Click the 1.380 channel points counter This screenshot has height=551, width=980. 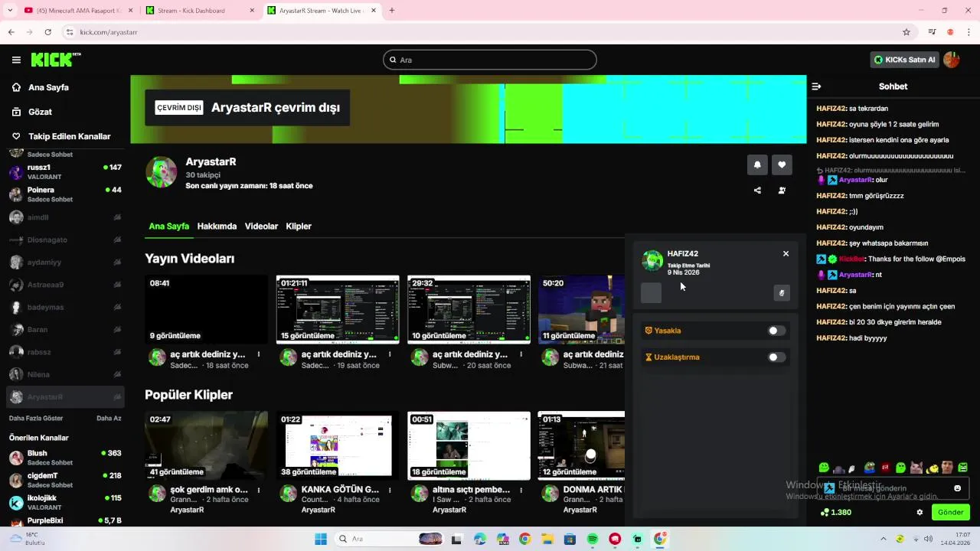(835, 512)
